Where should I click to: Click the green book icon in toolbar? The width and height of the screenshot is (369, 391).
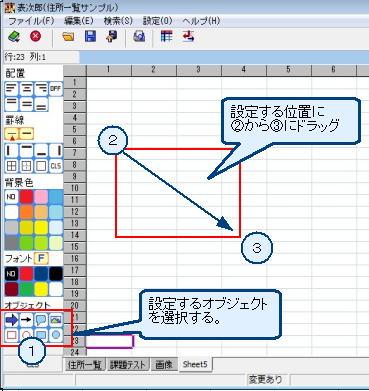pos(14,36)
